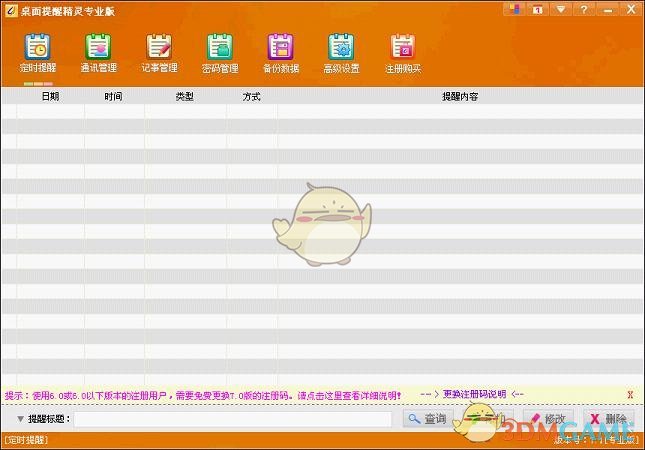
Task: Click the app logo icon in title bar
Action: (11, 10)
